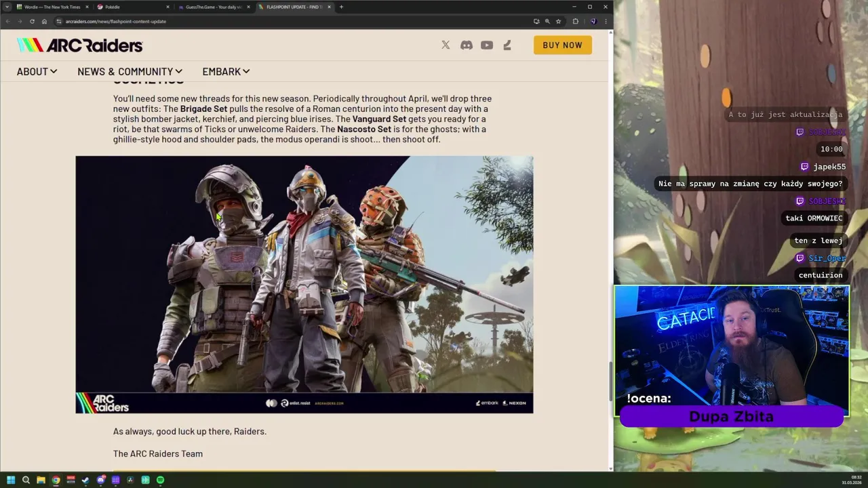The image size is (868, 488).
Task: Click the chat message "ten z lewej"
Action: [x=818, y=241]
